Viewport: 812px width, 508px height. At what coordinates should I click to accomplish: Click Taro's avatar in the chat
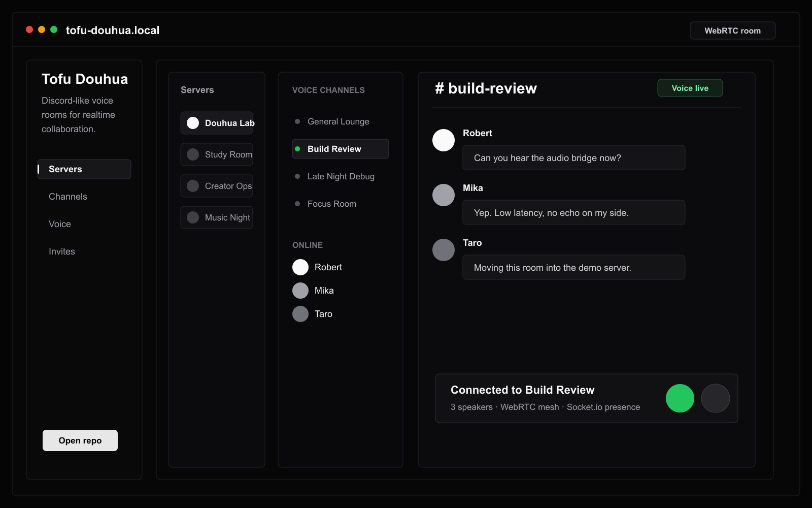point(444,250)
